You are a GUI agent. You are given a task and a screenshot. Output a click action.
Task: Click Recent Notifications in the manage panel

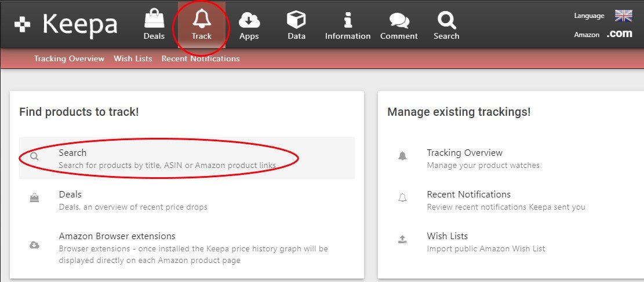coord(468,195)
